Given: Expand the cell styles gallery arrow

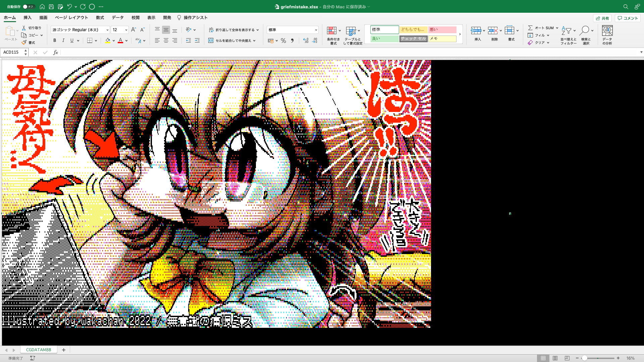Looking at the screenshot, I should point(460,34).
